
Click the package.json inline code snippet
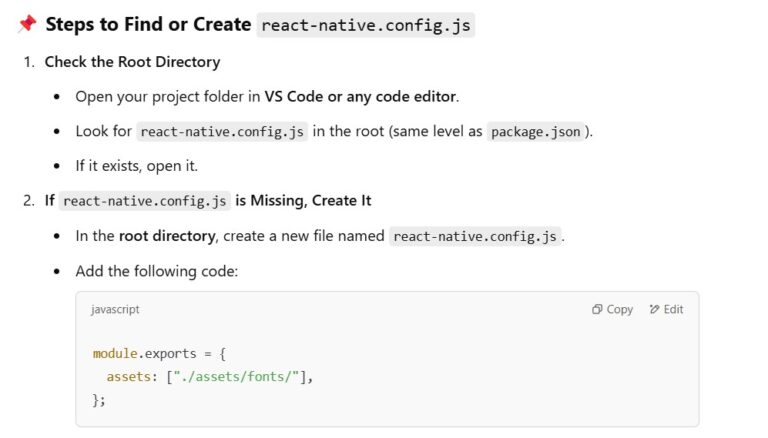535,132
